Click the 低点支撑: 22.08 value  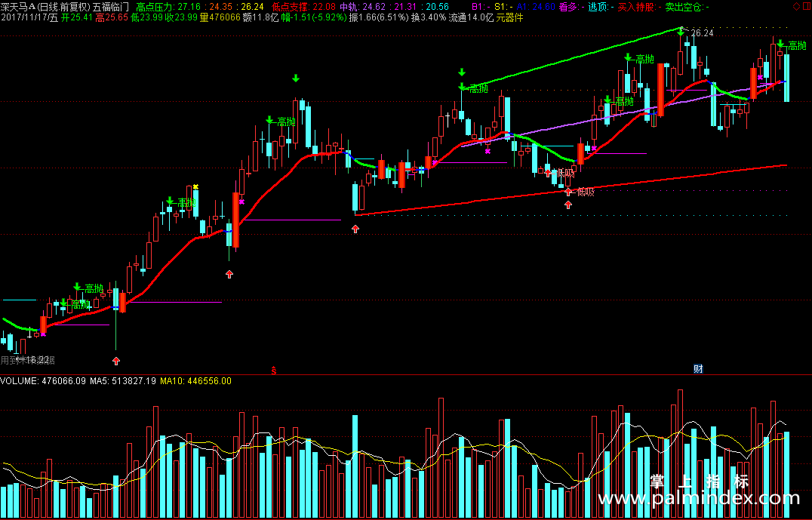click(x=303, y=7)
